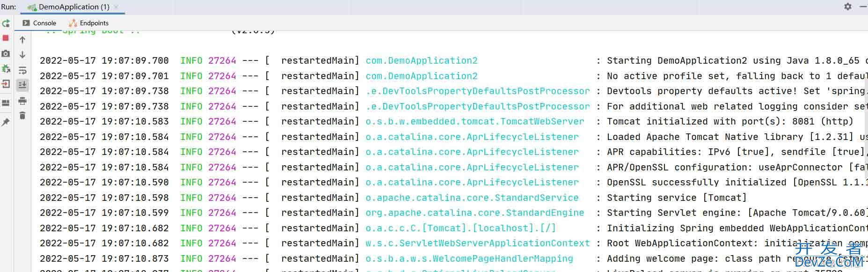
Task: Click the 'Starting service [Tomcat]' message
Action: (677, 198)
